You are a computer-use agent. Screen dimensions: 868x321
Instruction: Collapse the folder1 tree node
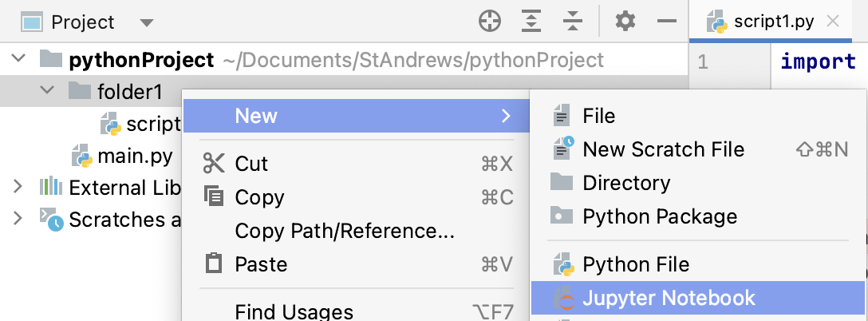48,89
